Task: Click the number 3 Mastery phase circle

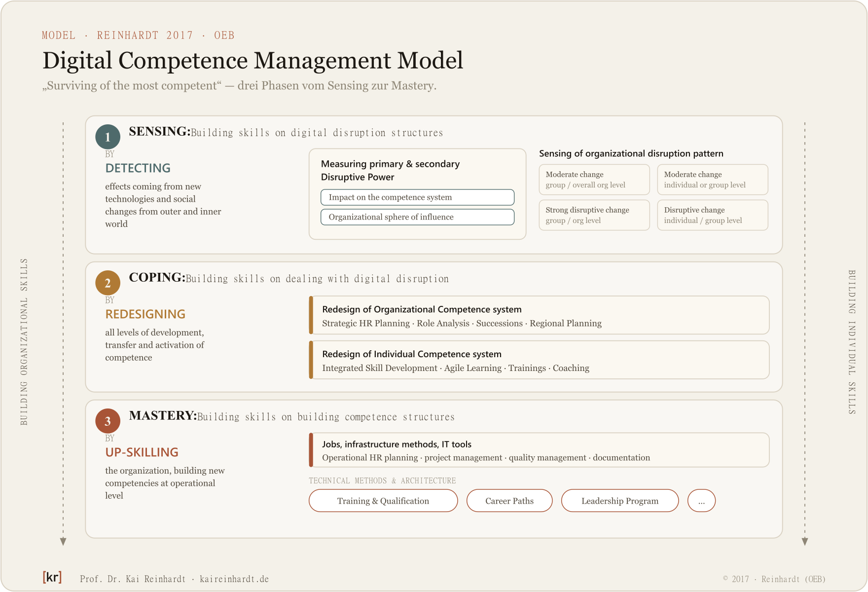Action: [x=108, y=421]
